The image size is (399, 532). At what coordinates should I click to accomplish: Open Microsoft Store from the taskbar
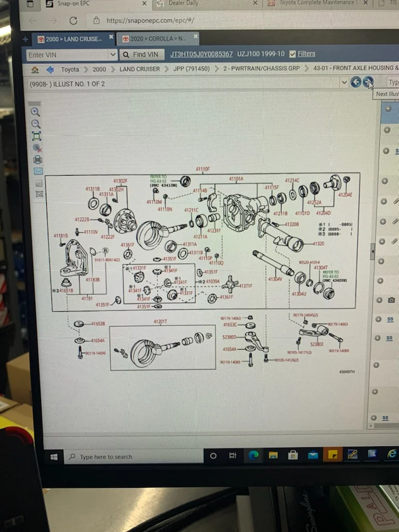pos(293,455)
